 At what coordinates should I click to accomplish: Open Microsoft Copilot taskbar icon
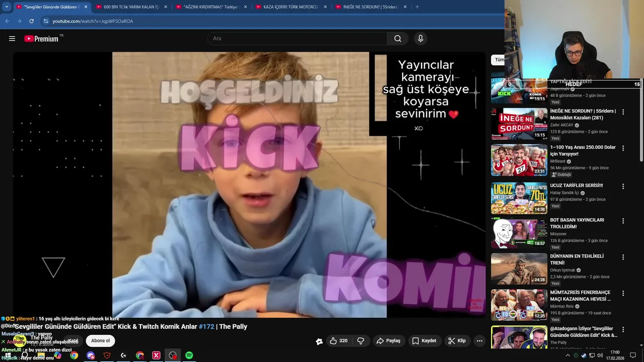point(57,355)
